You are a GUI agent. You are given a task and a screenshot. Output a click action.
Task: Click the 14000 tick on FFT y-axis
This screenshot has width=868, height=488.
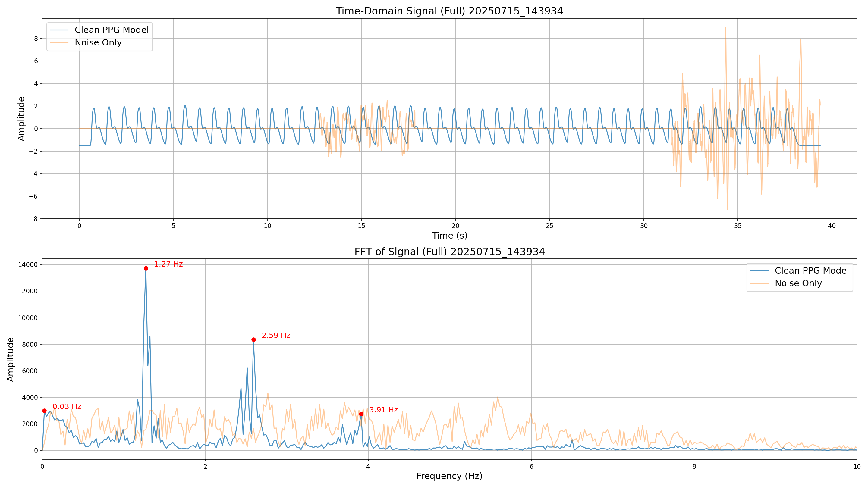pyautogui.click(x=28, y=265)
